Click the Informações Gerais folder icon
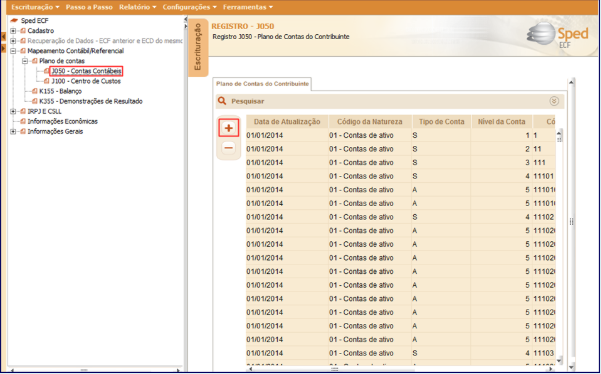601x374 pixels. tap(23, 131)
